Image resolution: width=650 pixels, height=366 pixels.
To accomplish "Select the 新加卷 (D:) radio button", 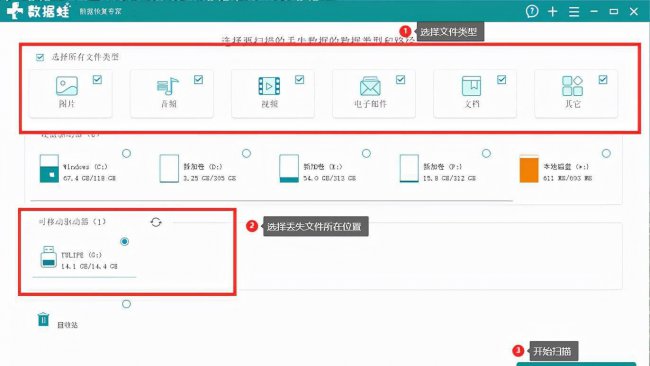I will [x=246, y=153].
